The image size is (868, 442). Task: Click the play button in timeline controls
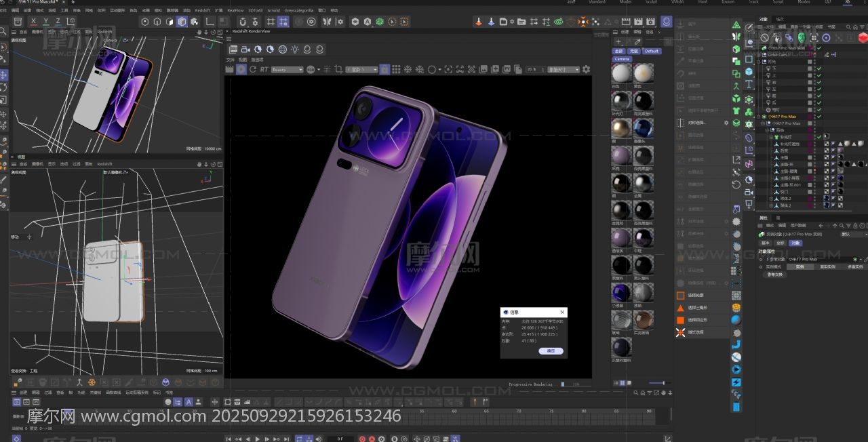[257, 439]
